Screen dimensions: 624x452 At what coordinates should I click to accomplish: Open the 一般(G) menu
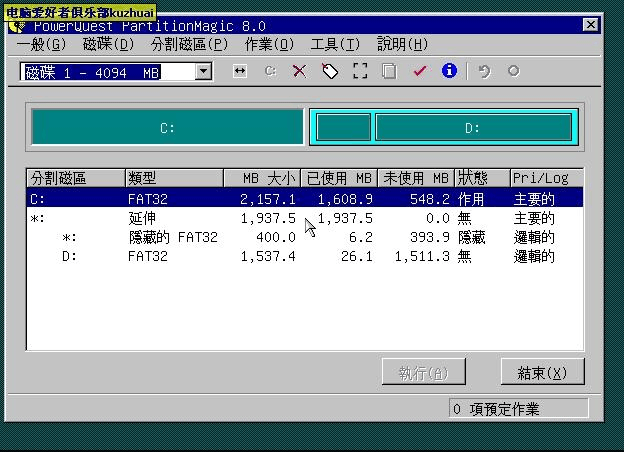coord(41,44)
